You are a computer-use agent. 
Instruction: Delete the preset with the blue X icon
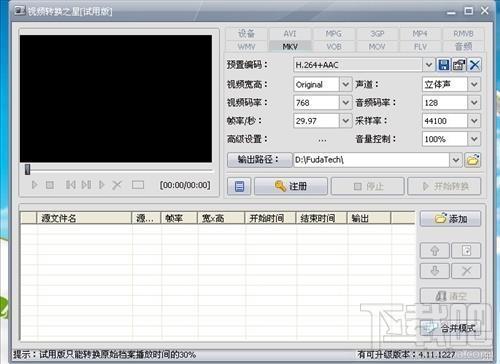[x=474, y=65]
